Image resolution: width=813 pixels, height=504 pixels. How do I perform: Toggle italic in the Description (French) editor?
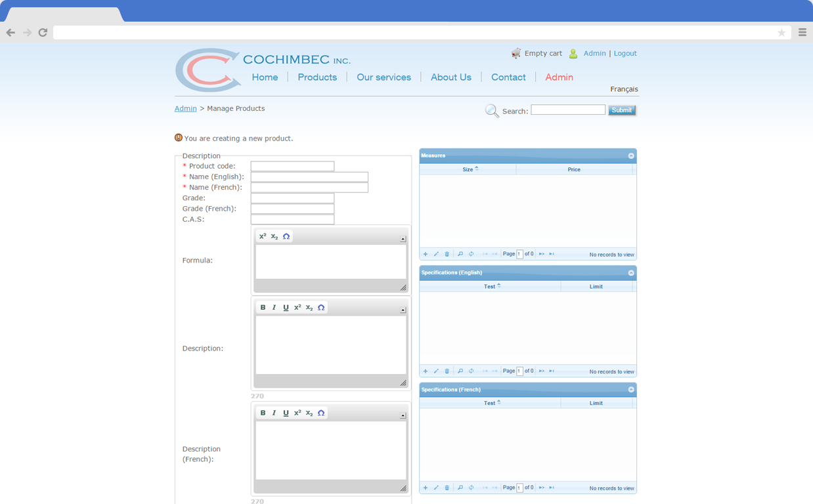pyautogui.click(x=274, y=412)
